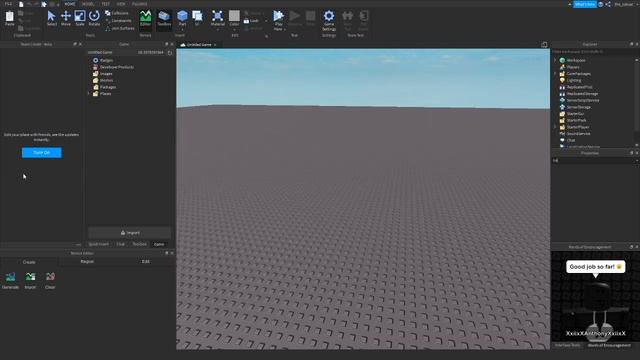Screen dimensions: 640x360
Task: Switch to the VIEW ribbon tab
Action: [121, 4]
